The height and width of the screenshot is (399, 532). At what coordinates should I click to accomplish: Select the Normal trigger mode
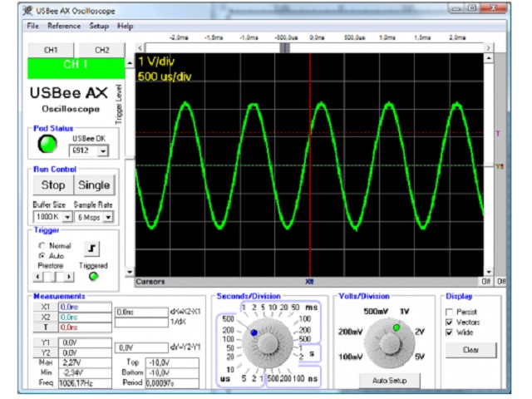point(42,245)
